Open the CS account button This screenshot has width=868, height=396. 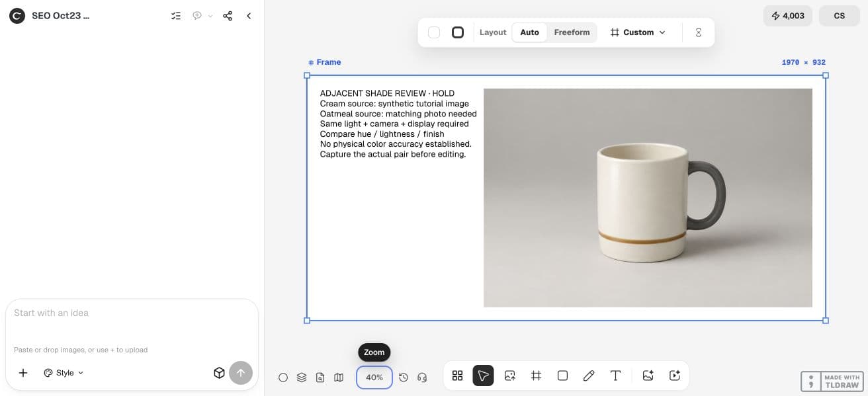(x=840, y=16)
